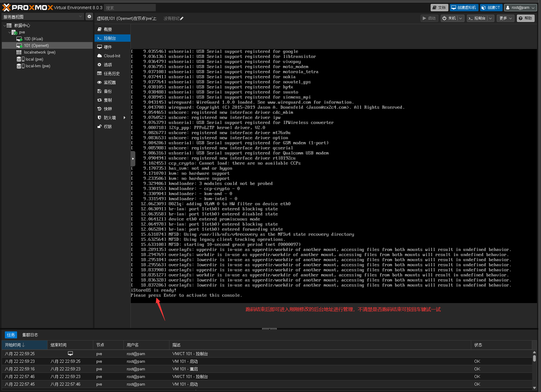541x392 pixels.
Task: Click the 创建虚拟机 button
Action: [x=464, y=8]
